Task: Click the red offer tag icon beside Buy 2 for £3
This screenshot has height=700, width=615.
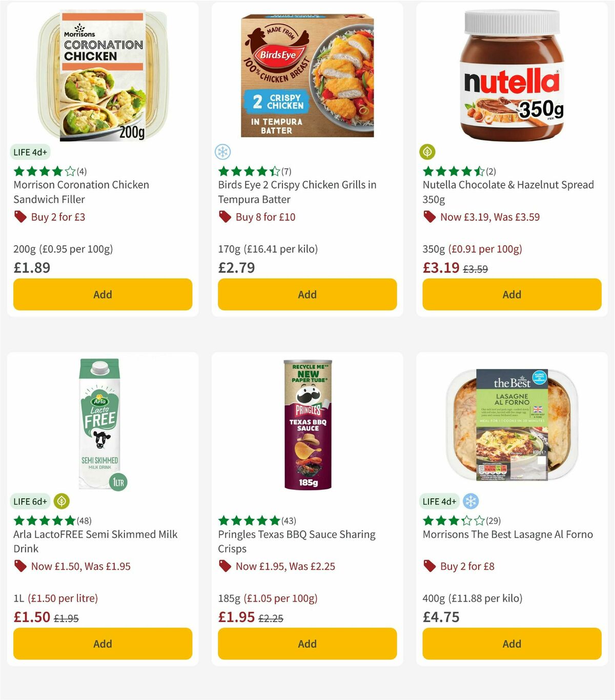Action: (20, 217)
